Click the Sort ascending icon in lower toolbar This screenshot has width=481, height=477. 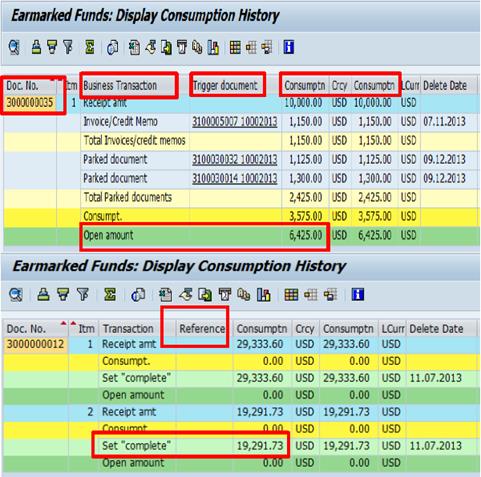(43, 295)
